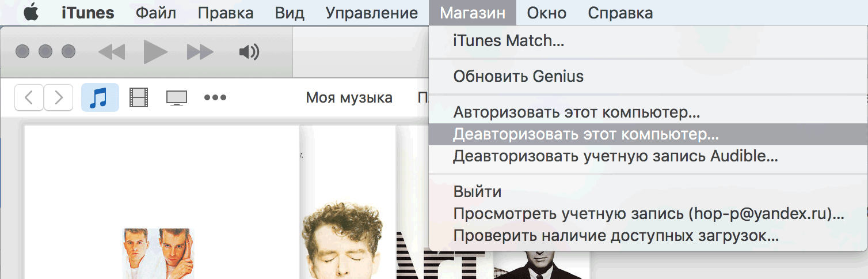Screen dimensions: 868x279
Task: Select Деавторизовать этот компьютер…
Action: click(648, 134)
